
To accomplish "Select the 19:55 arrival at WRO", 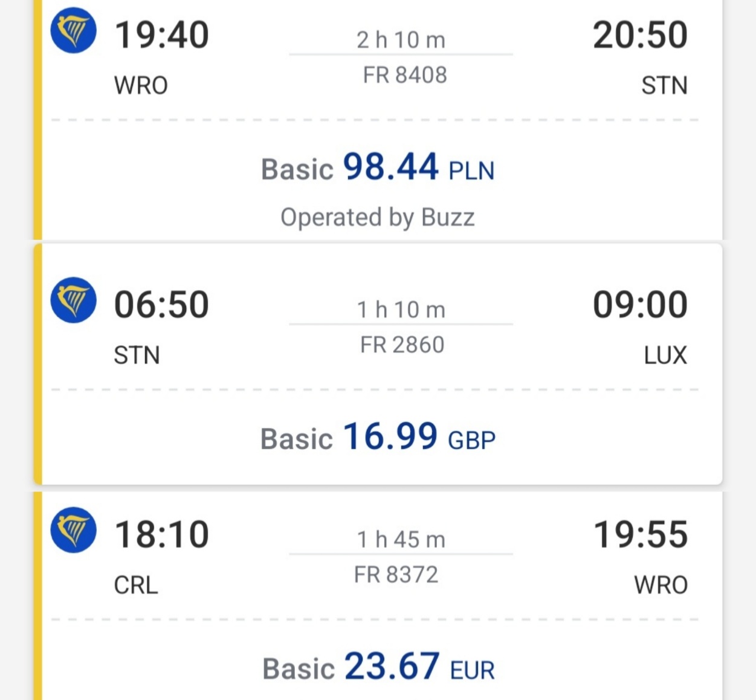I will [641, 534].
